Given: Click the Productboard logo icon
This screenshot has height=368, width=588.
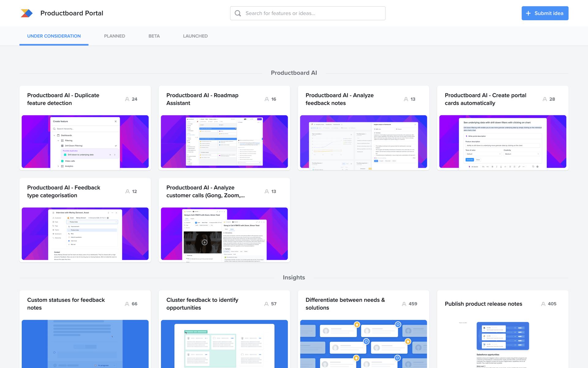Looking at the screenshot, I should (27, 13).
